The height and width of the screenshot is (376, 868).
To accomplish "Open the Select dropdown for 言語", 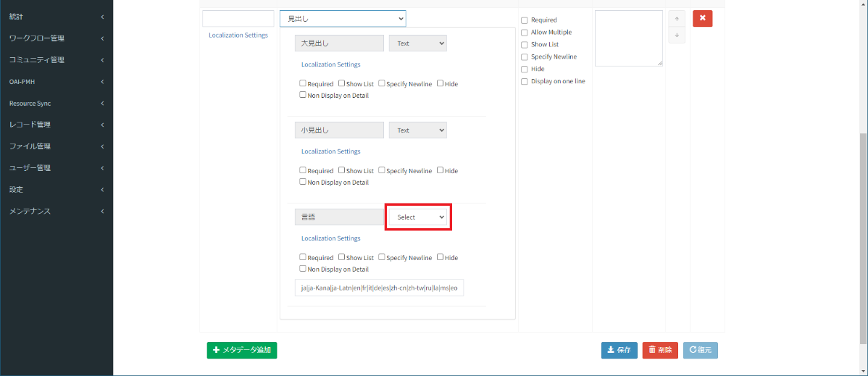I will 418,217.
